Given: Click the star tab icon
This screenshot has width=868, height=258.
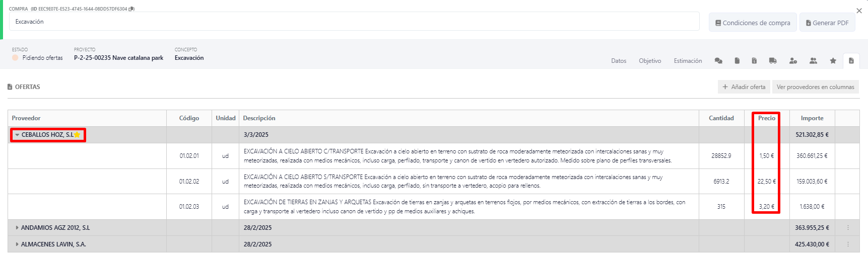Looking at the screenshot, I should pyautogui.click(x=833, y=61).
